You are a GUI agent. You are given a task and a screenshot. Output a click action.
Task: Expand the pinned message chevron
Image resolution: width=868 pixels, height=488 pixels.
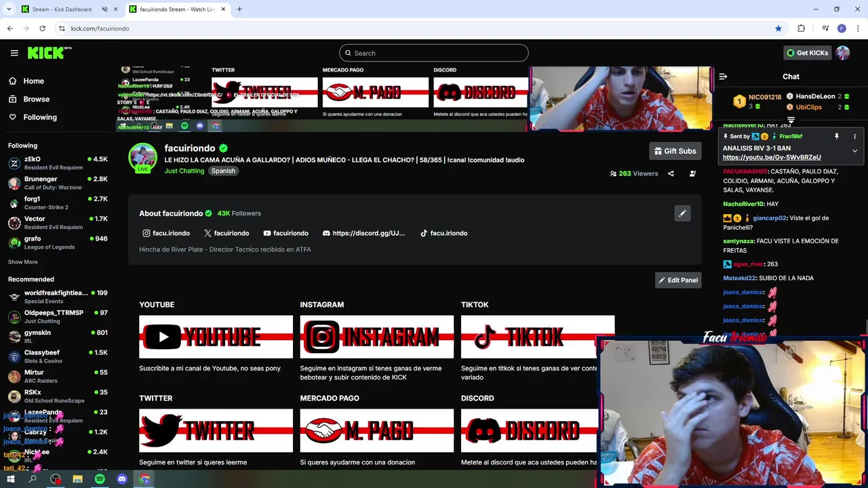(x=854, y=151)
